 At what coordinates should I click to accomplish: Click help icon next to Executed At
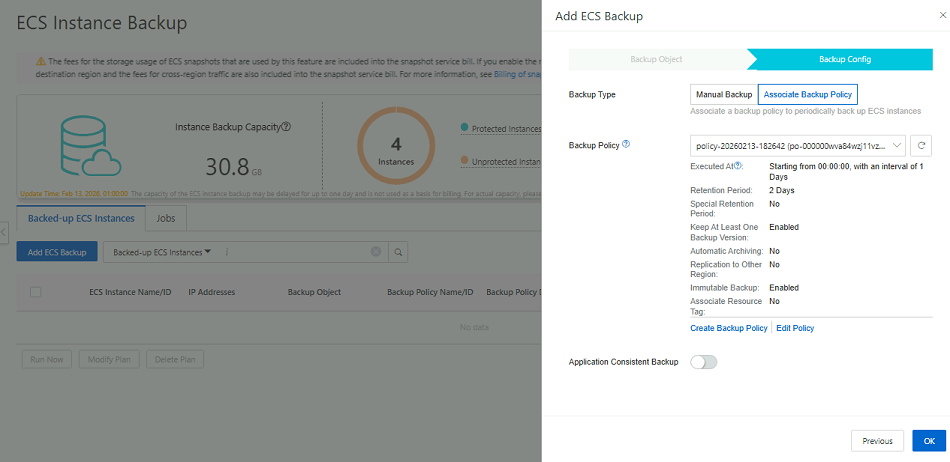[x=739, y=166]
